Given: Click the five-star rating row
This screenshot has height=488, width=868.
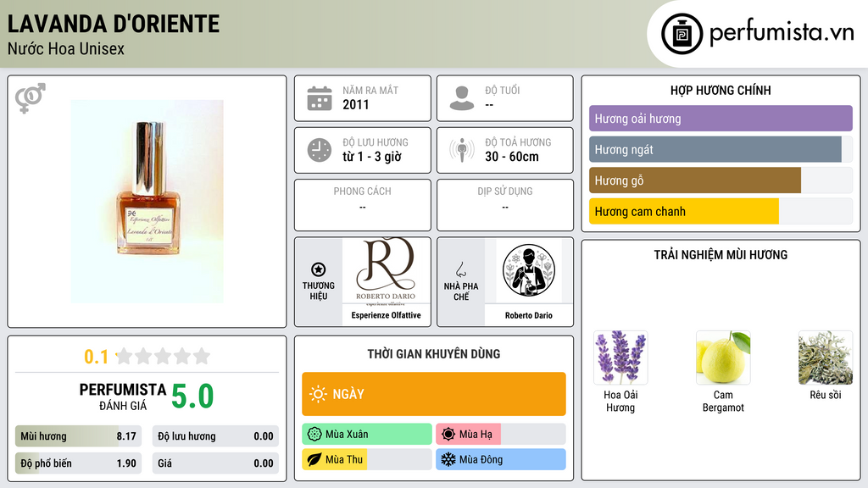Looking at the screenshot, I should (x=164, y=357).
